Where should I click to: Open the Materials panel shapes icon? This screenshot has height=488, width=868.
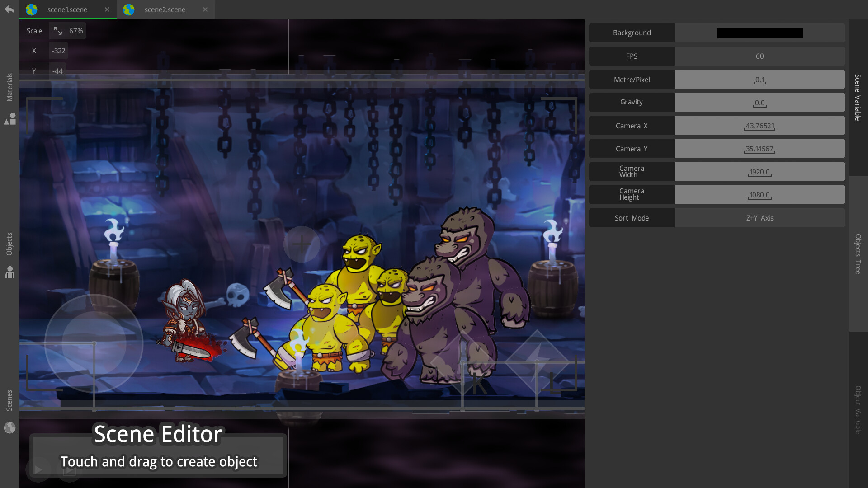pyautogui.click(x=10, y=119)
